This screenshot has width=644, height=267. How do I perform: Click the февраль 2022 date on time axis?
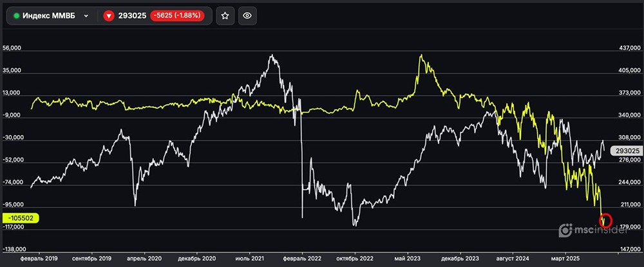tap(302, 259)
